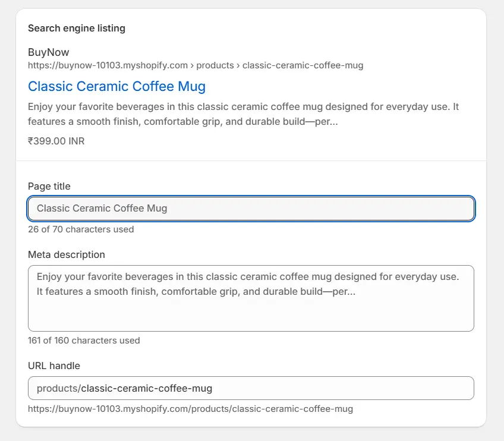Viewport: 504px width, 441px height.
Task: Select the products segment in preview breadcrumb
Action: [214, 65]
